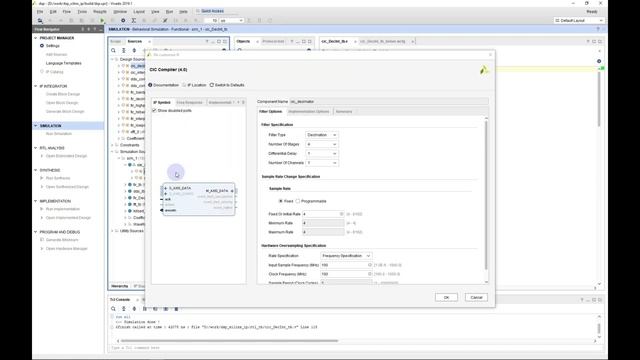
Task: Switch to the Freq. Response tab
Action: pos(189,102)
